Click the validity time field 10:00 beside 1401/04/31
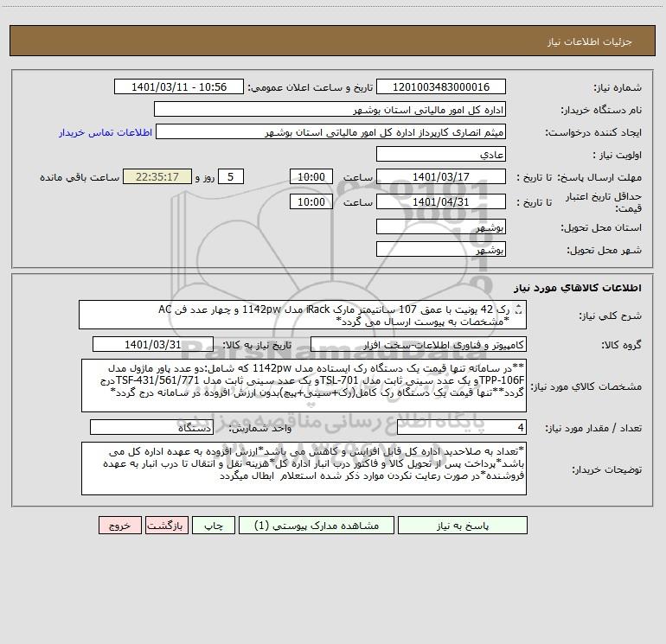 (x=311, y=201)
